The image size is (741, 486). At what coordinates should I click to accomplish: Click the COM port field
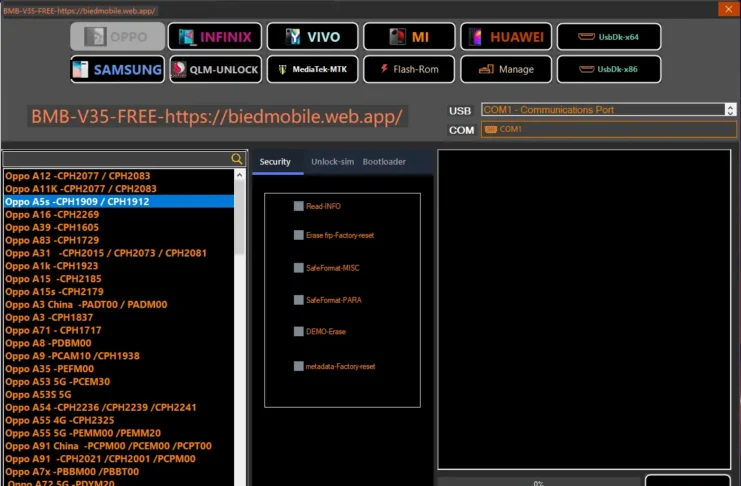[609, 129]
